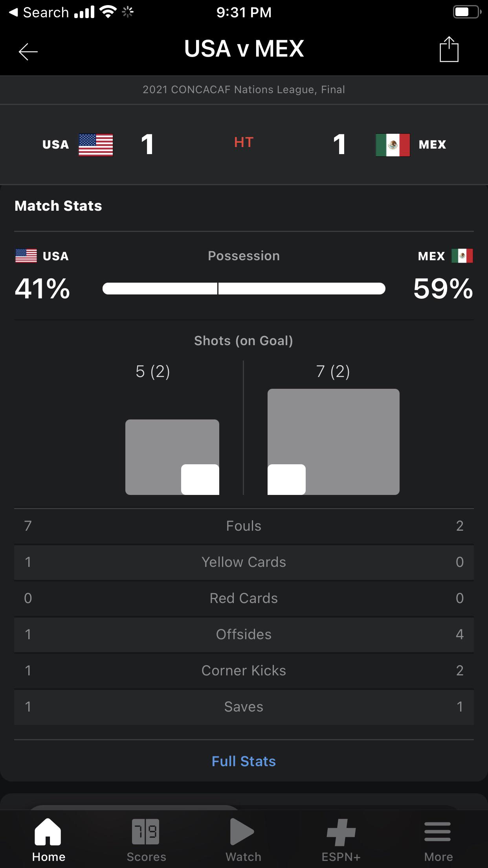The width and height of the screenshot is (488, 868).
Task: Tap the HT match status label
Action: pyautogui.click(x=244, y=142)
